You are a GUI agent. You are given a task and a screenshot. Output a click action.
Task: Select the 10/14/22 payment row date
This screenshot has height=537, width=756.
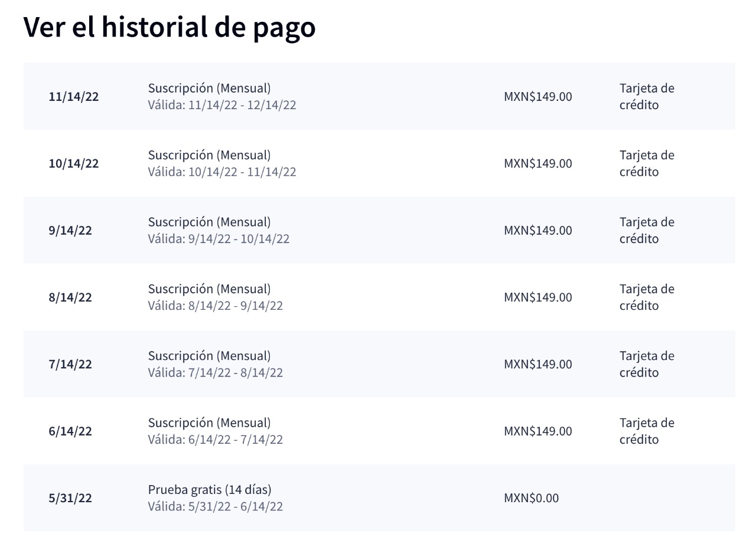(74, 163)
